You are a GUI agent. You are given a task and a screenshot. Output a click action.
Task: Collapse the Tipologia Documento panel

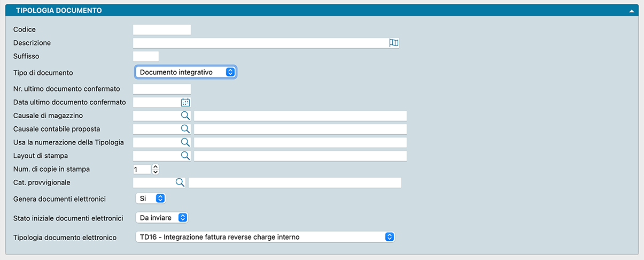tap(631, 11)
